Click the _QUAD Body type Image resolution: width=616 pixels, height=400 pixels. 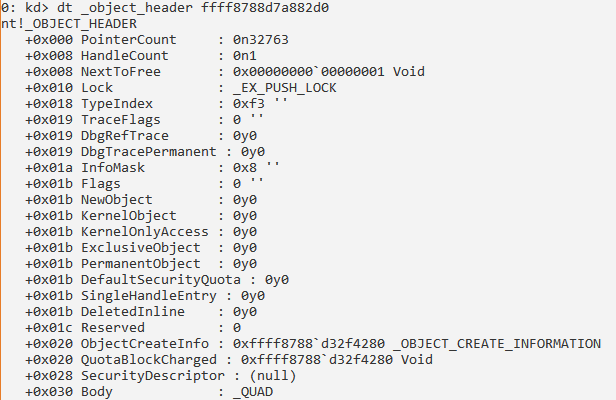pyautogui.click(x=253, y=392)
